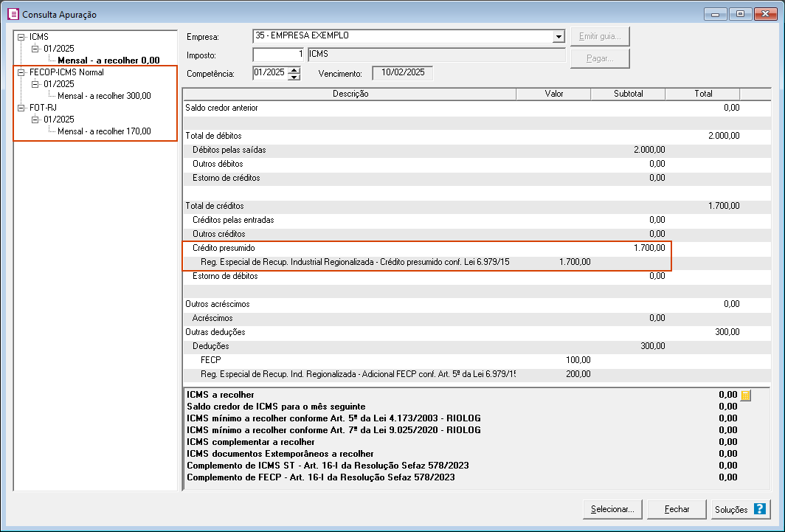Click ICMS mínimo Lei 4.173/2003 RIOLOG line
Screen dimensions: 785x532
tap(462, 418)
